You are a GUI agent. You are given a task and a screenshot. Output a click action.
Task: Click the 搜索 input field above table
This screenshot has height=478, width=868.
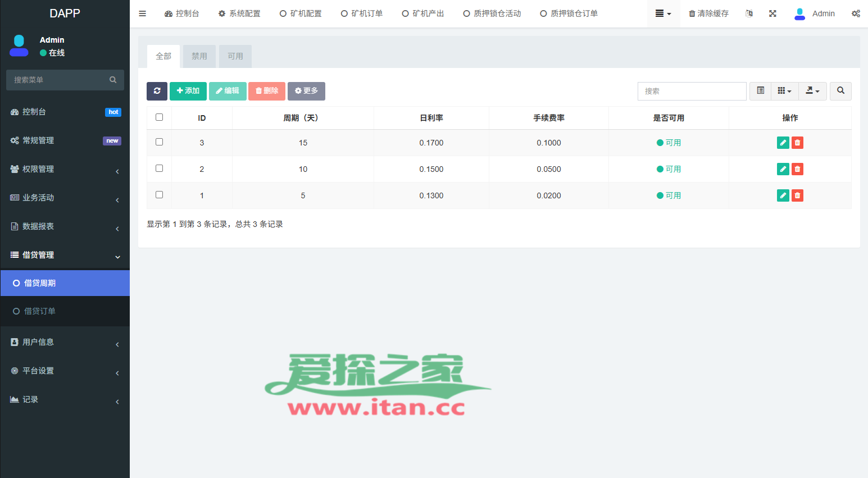point(692,91)
